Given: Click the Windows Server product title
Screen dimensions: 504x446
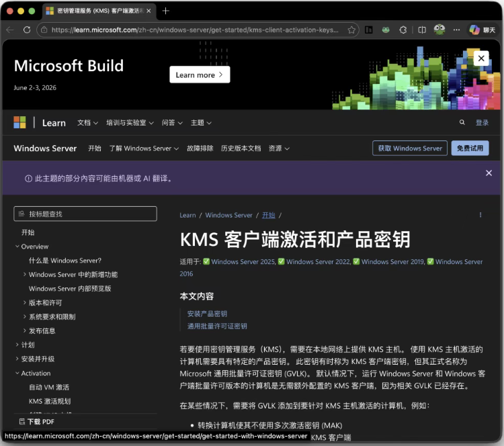Looking at the screenshot, I should click(x=45, y=148).
